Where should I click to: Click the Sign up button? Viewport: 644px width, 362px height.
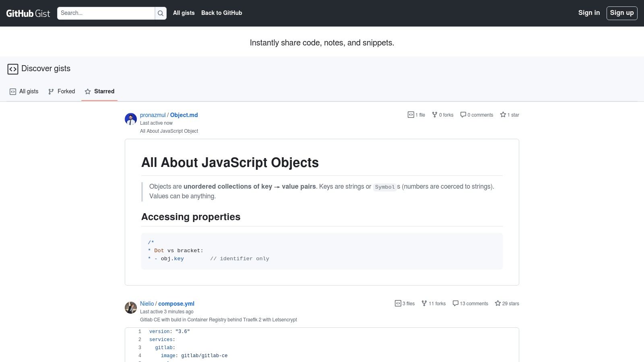(x=622, y=13)
